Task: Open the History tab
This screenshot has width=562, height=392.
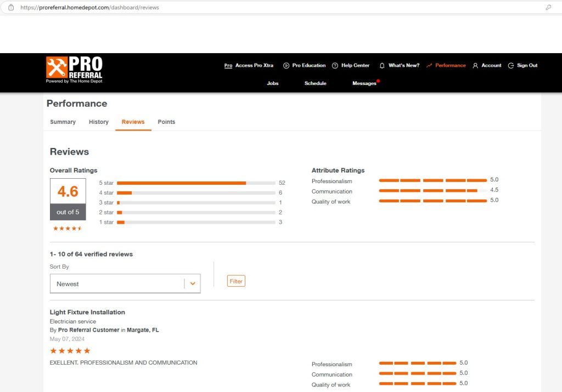Action: pos(99,122)
